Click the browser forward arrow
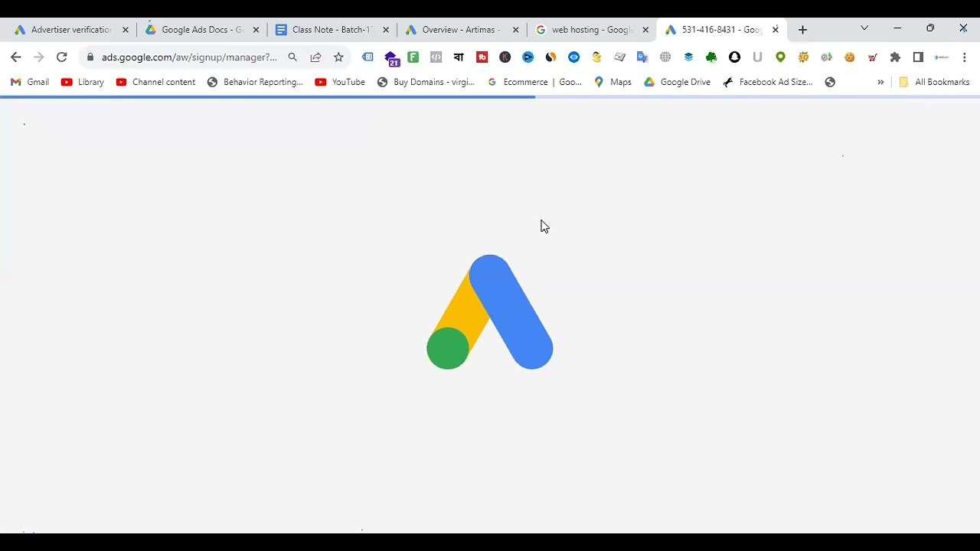The width and height of the screenshot is (980, 551). click(38, 57)
